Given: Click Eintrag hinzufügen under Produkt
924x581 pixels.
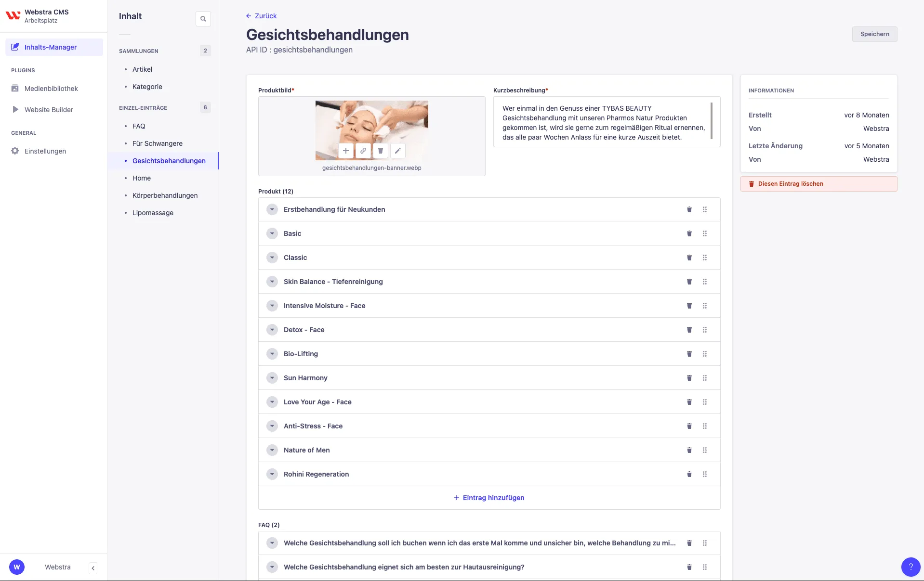Looking at the screenshot, I should pyautogui.click(x=489, y=498).
